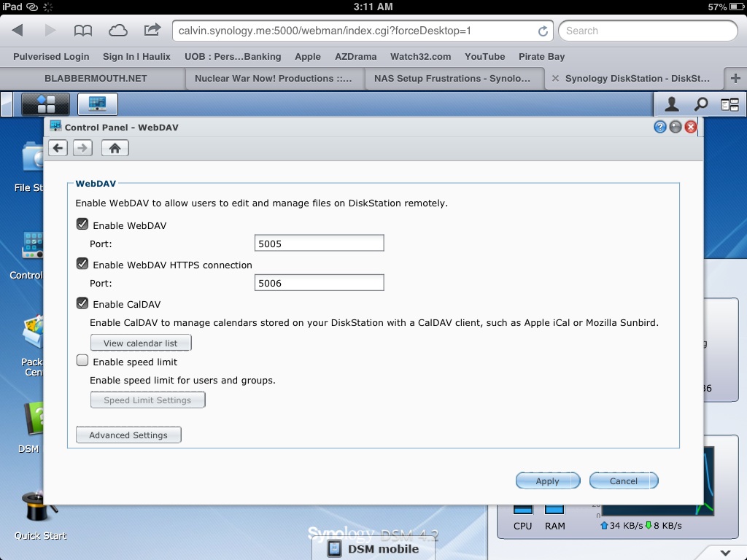Open DSM main menu grid icon

tap(46, 104)
